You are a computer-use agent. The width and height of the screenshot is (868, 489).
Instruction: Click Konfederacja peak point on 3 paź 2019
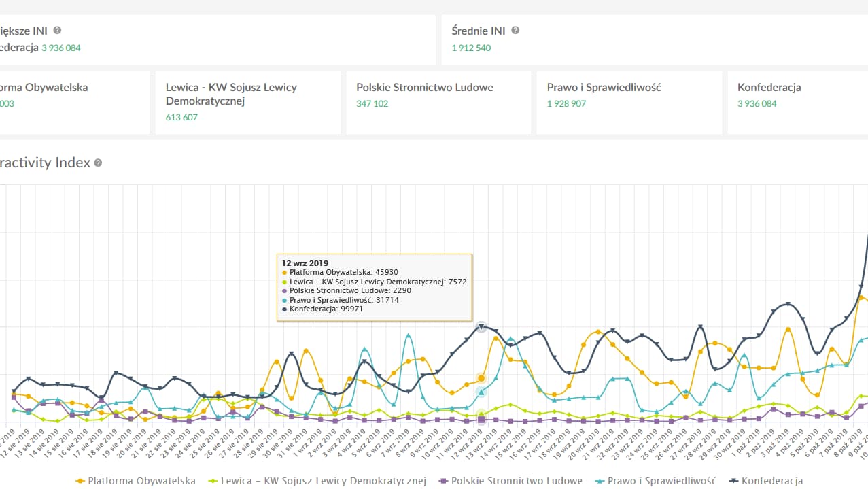(788, 304)
